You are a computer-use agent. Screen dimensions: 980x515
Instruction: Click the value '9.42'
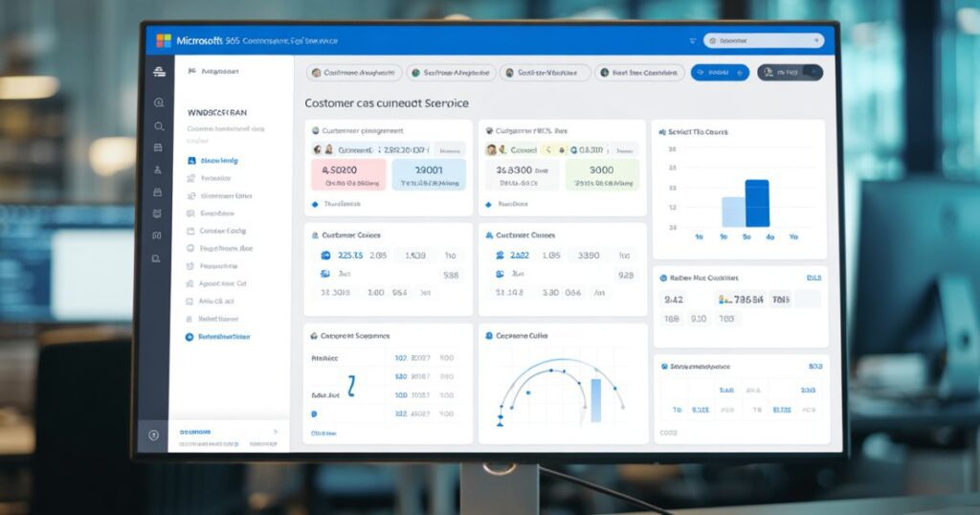pos(674,300)
